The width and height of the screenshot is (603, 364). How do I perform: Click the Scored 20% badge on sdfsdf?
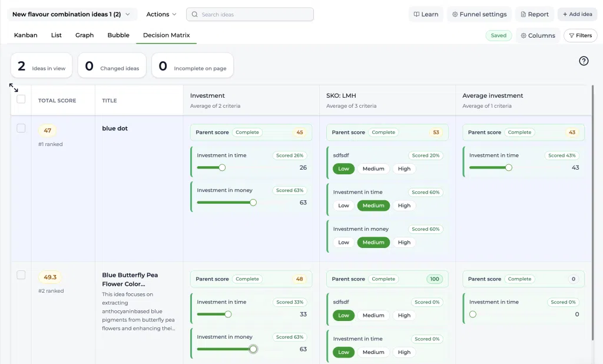pos(425,155)
